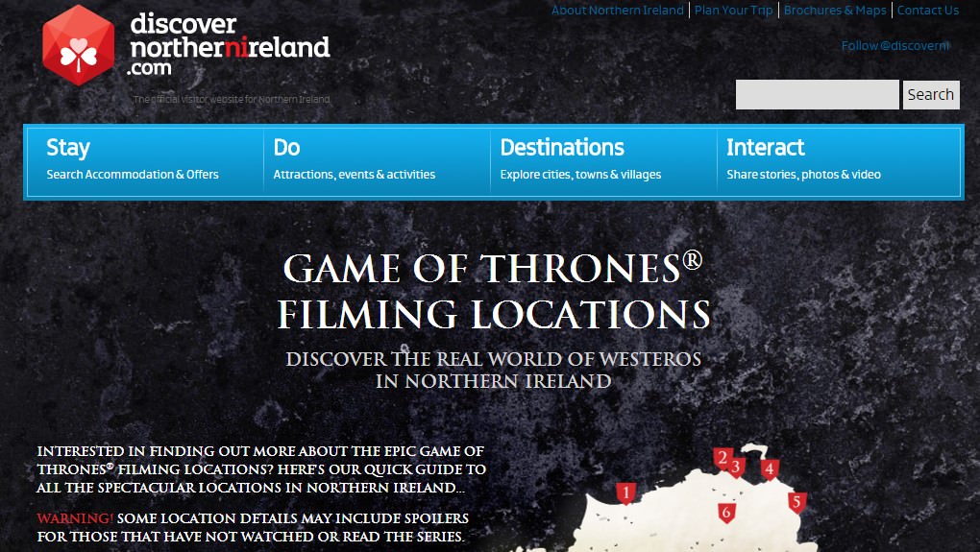980x552 pixels.
Task: Follow @discoverni link
Action: pyautogui.click(x=895, y=45)
